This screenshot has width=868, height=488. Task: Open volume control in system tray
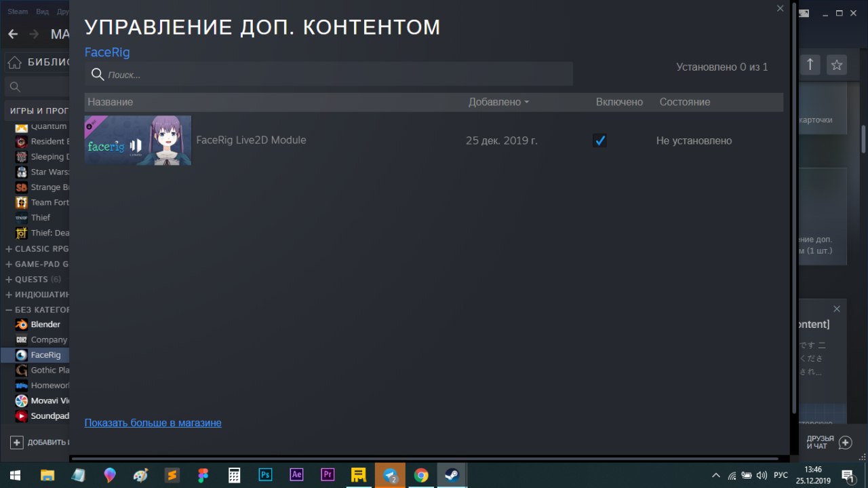762,475
